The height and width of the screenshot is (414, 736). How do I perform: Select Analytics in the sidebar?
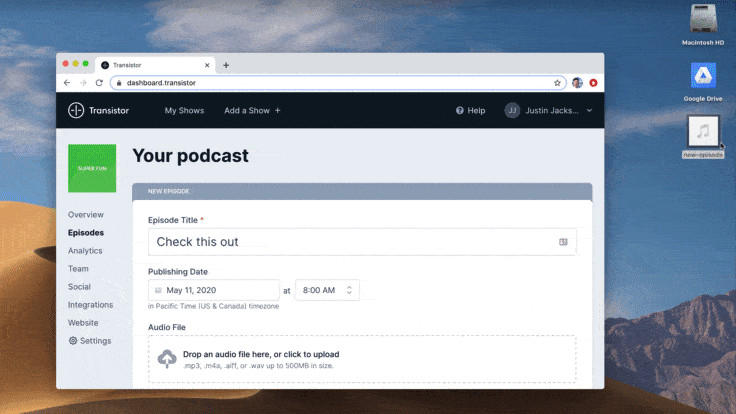[x=85, y=251]
